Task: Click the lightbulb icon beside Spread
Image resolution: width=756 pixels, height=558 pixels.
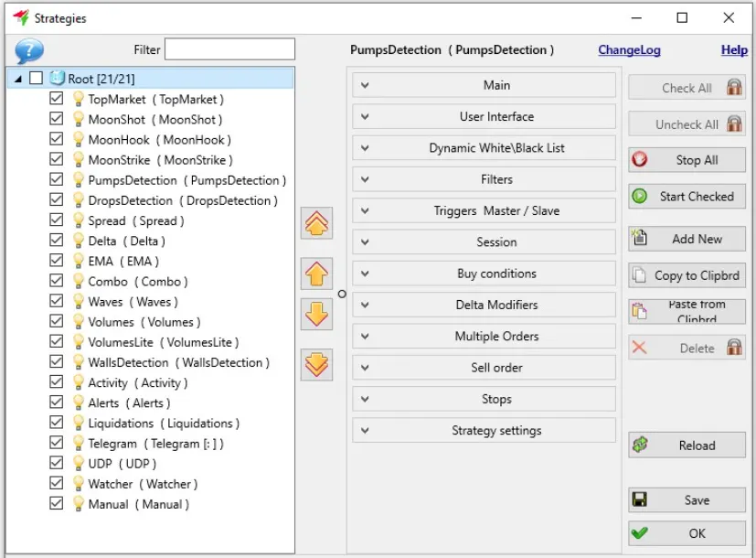Action: tap(78, 220)
